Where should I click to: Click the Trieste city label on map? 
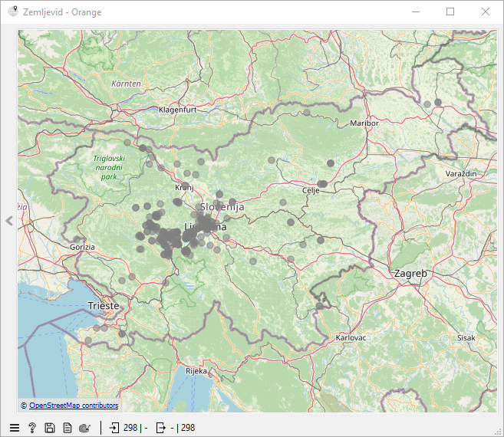(104, 305)
